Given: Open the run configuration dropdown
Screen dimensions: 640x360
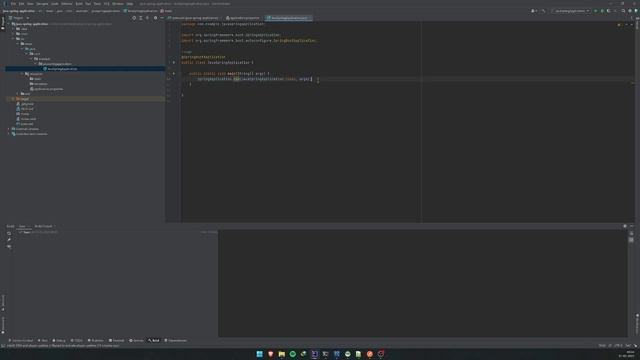Looking at the screenshot, I should (x=571, y=11).
